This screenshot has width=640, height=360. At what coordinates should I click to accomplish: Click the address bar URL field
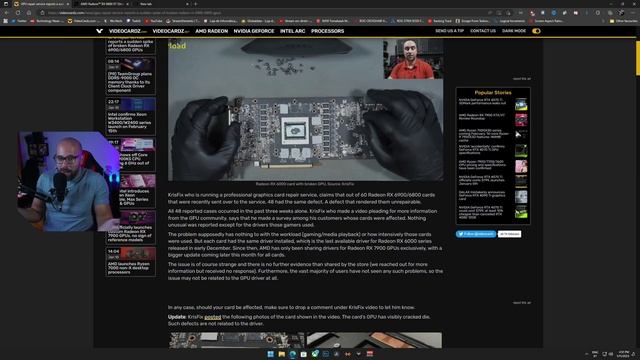(261, 13)
